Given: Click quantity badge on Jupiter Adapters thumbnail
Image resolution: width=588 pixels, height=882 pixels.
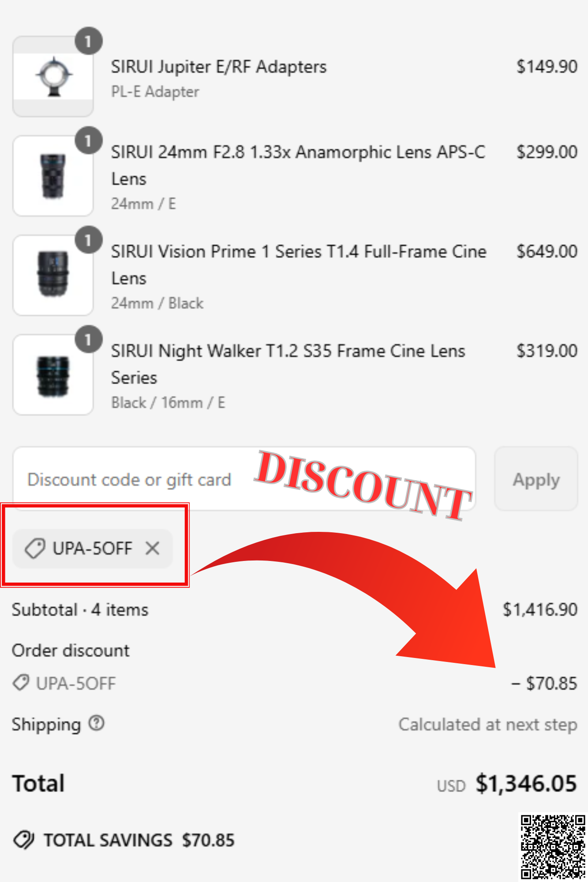Looking at the screenshot, I should tap(88, 41).
